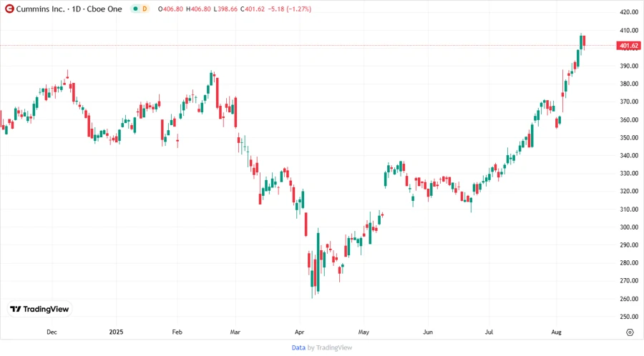Click the 270.00 price axis label

(629, 281)
